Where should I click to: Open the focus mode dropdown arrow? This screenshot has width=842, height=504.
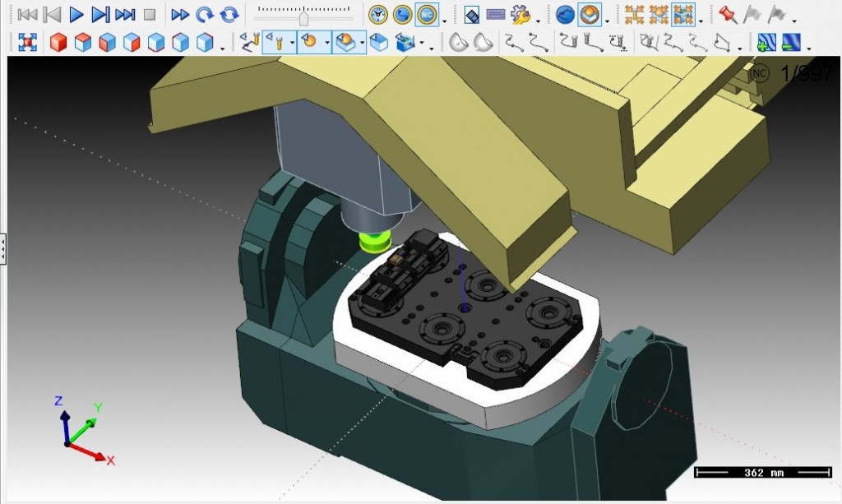click(x=607, y=21)
